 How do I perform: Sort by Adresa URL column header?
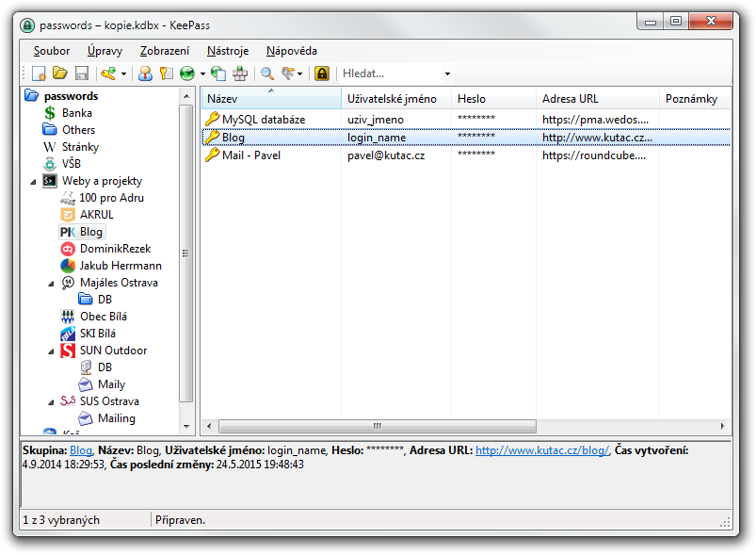pyautogui.click(x=598, y=98)
